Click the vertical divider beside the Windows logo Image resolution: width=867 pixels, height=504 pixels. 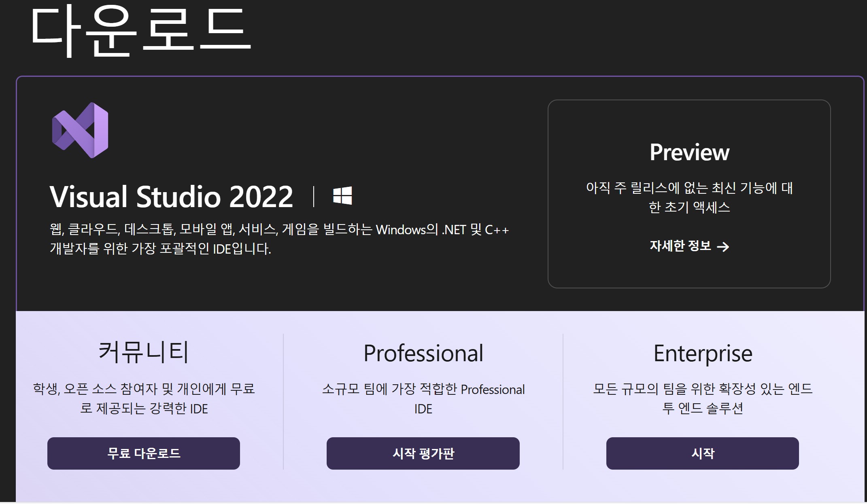point(314,197)
